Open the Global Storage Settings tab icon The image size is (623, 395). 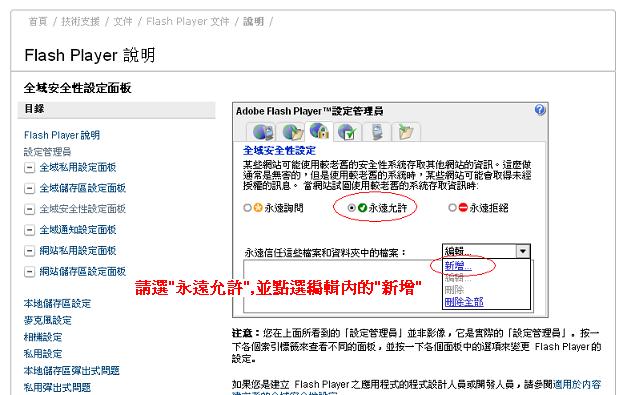[x=292, y=132]
